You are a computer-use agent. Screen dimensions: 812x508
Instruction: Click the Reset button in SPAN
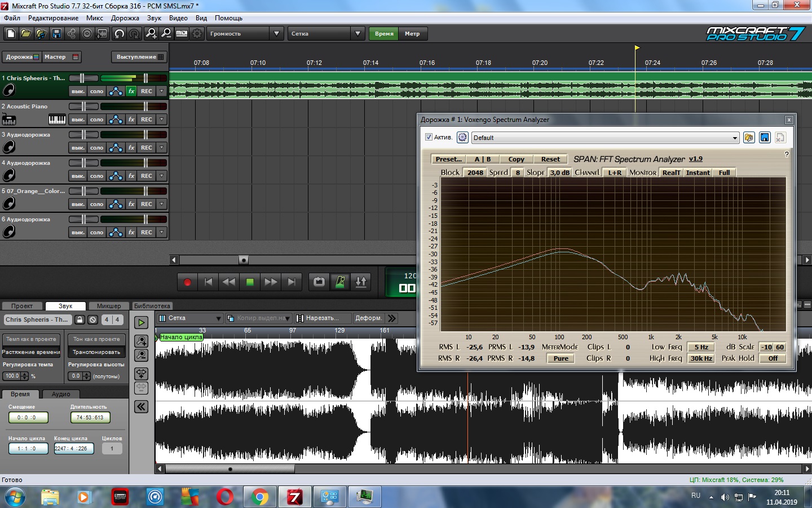[x=550, y=159]
